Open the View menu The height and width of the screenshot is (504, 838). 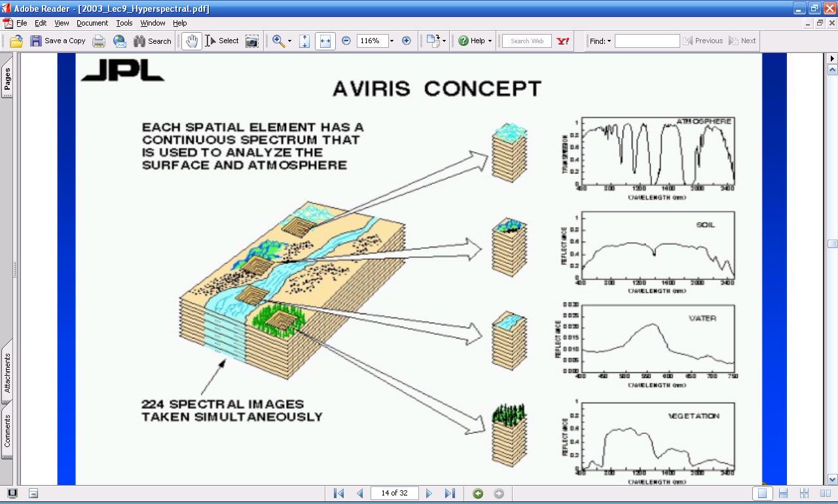pyautogui.click(x=62, y=23)
